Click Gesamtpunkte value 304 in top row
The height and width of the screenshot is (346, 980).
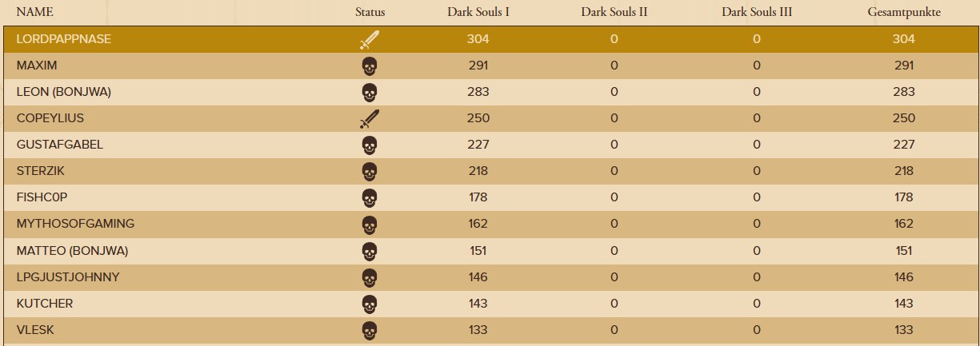(904, 39)
